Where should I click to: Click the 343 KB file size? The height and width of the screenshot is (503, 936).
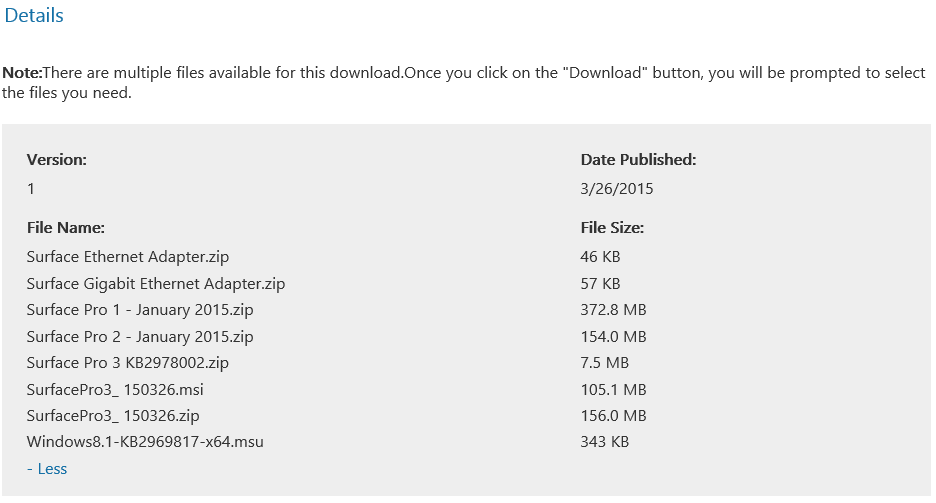(604, 442)
